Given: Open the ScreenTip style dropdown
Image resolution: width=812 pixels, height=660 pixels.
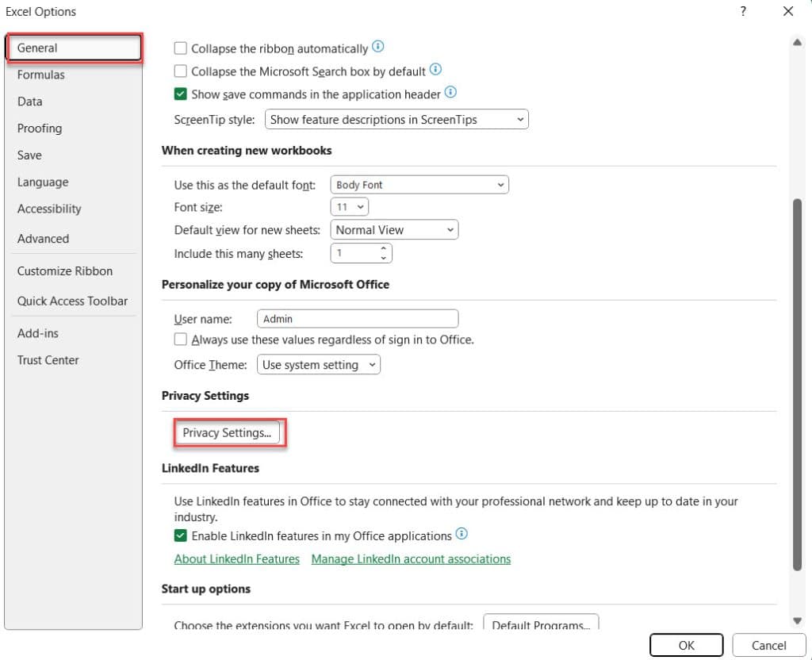Looking at the screenshot, I should pyautogui.click(x=396, y=120).
